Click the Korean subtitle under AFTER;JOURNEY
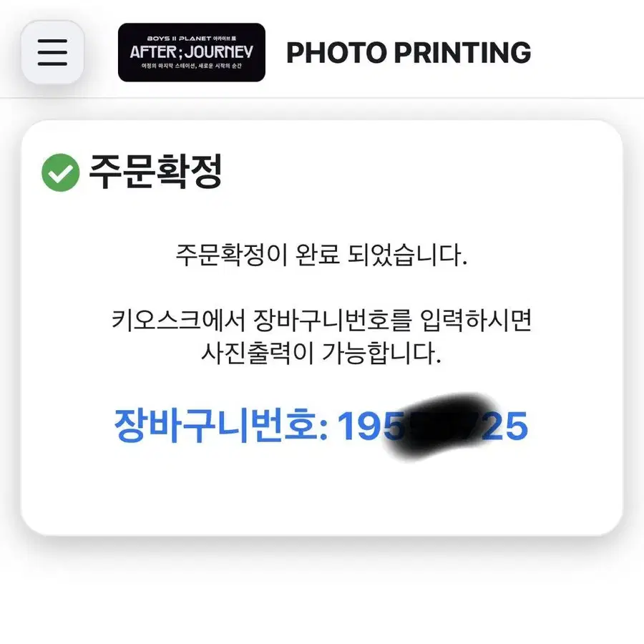This screenshot has width=644, height=644. [191, 66]
